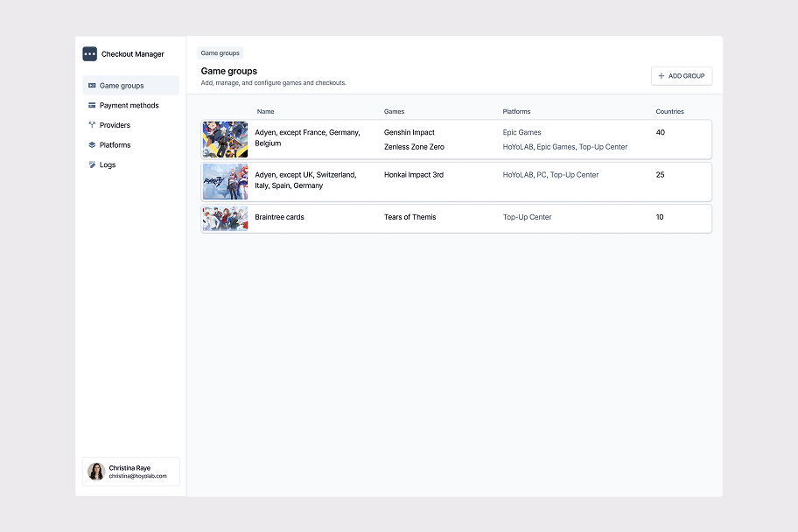Click the Genshin Impact group thumbnail image
Screen dimensions: 798x532
tap(225, 138)
